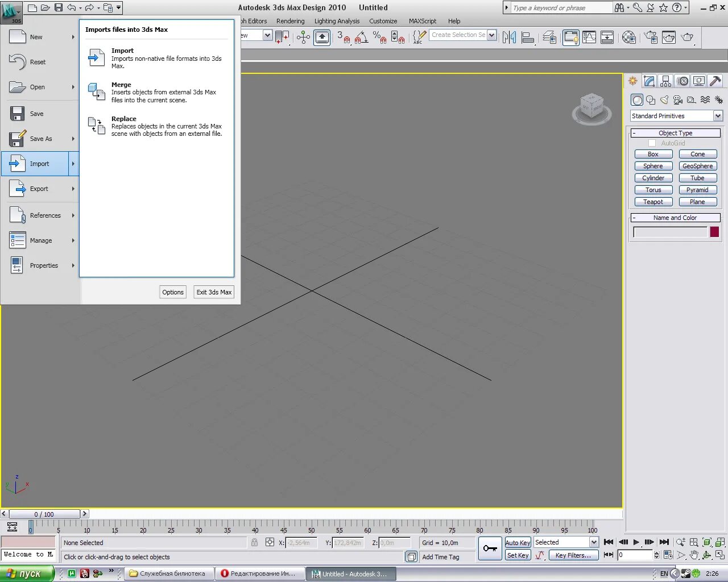Open the Standard Primitives dropdown
The height and width of the screenshot is (582, 728).
tap(676, 116)
